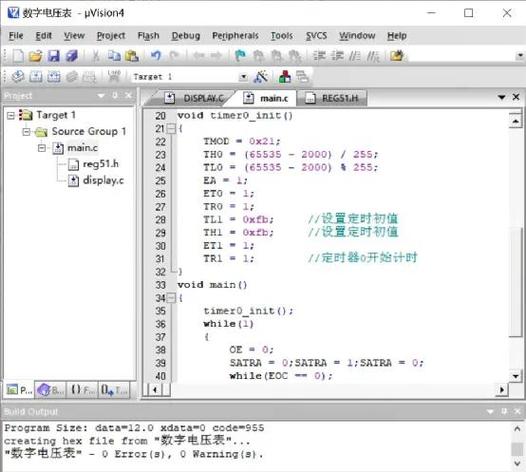Click the greyed Redo arrow icon
The width and height of the screenshot is (526, 472).
coord(174,56)
